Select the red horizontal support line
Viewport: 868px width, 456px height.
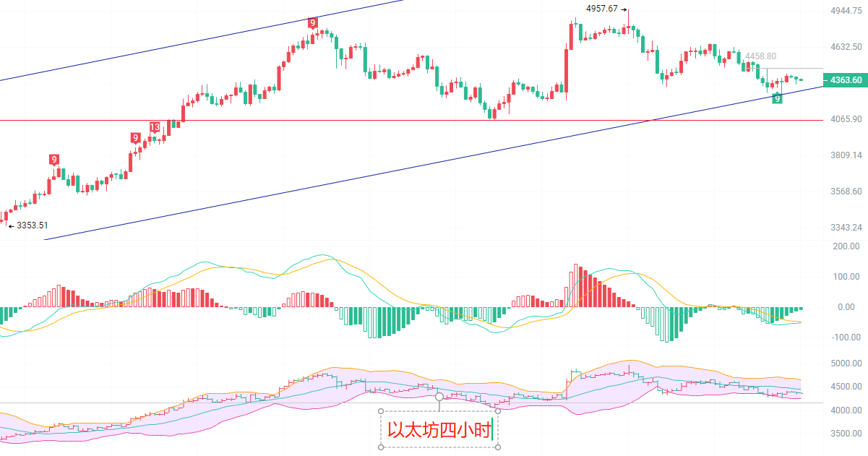[361, 120]
